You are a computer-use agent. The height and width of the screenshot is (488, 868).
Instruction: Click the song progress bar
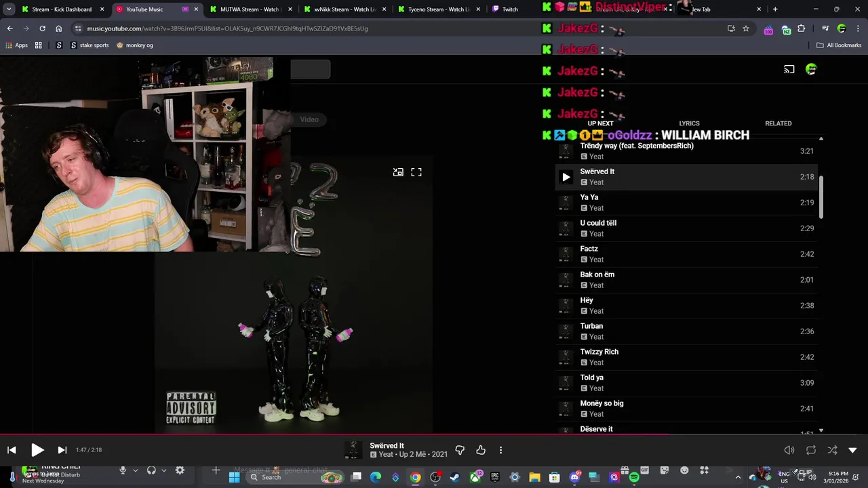[x=434, y=434]
